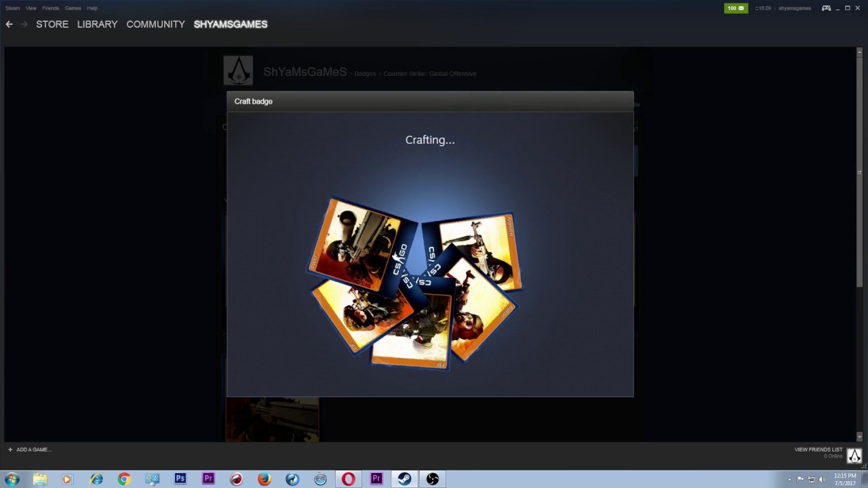Click the Crafting... status text

[430, 140]
